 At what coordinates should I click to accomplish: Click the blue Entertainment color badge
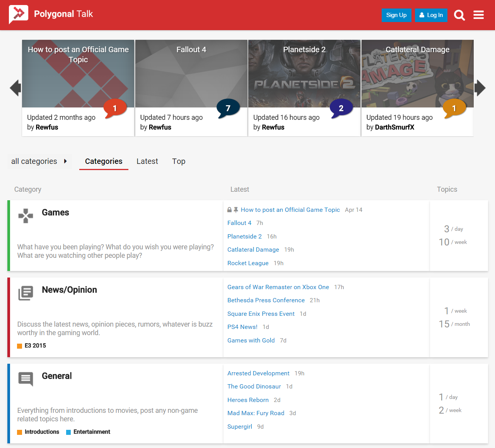[68, 432]
